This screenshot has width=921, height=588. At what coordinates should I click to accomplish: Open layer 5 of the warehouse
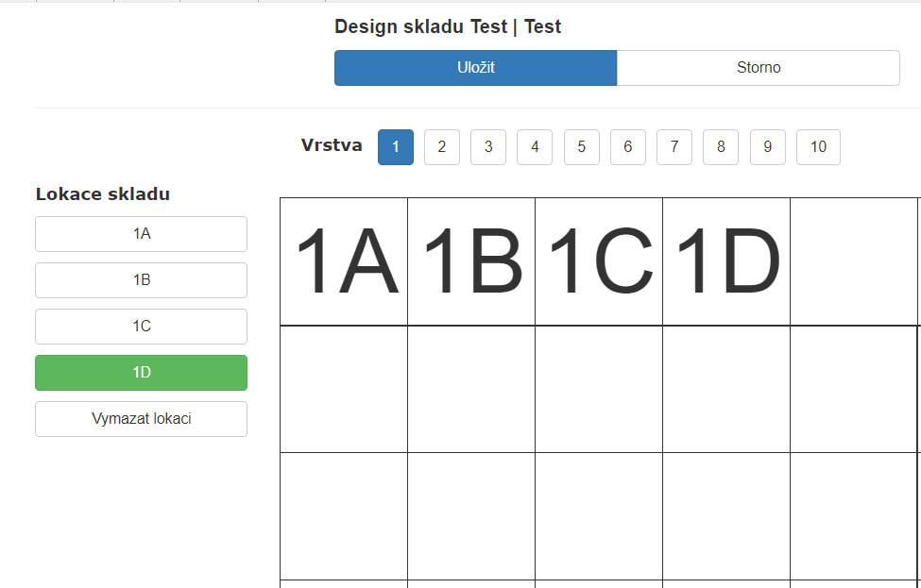[581, 147]
